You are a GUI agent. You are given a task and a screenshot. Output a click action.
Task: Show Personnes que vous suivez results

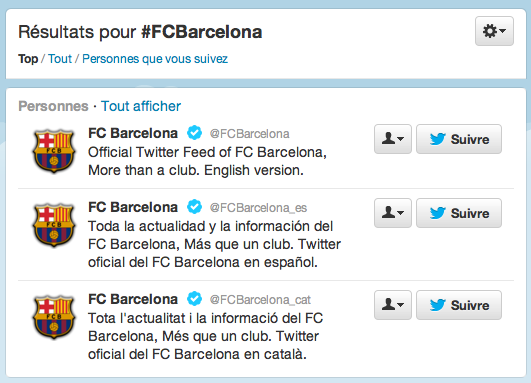155,59
